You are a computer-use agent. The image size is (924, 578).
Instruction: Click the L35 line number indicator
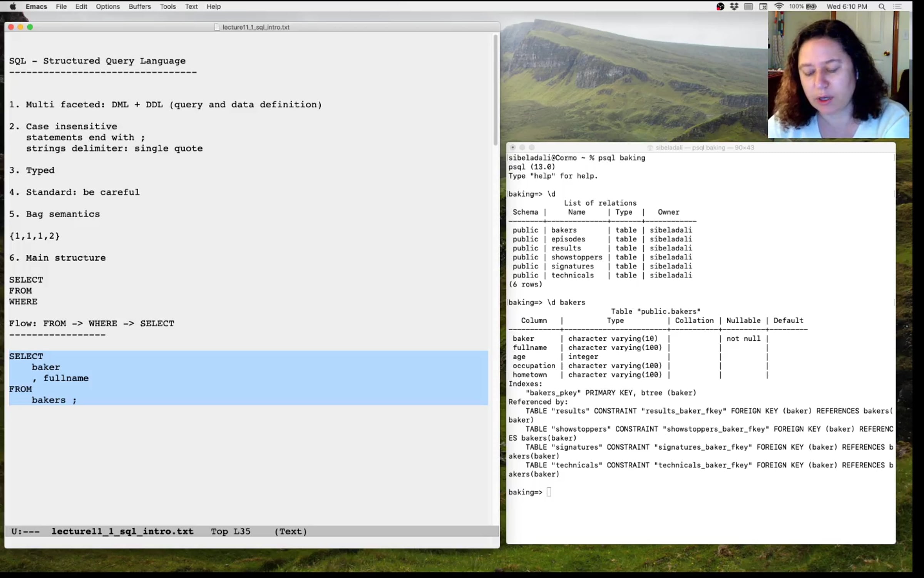tap(242, 531)
